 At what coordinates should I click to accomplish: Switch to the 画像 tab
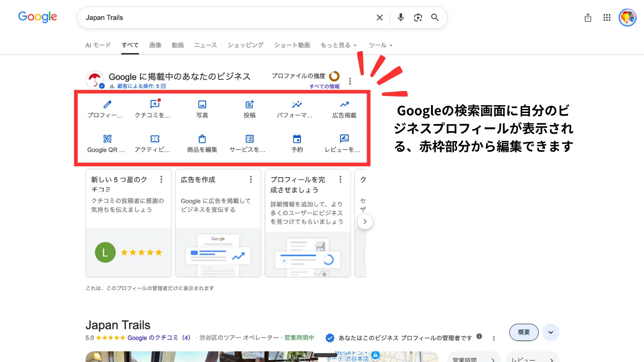pyautogui.click(x=155, y=45)
